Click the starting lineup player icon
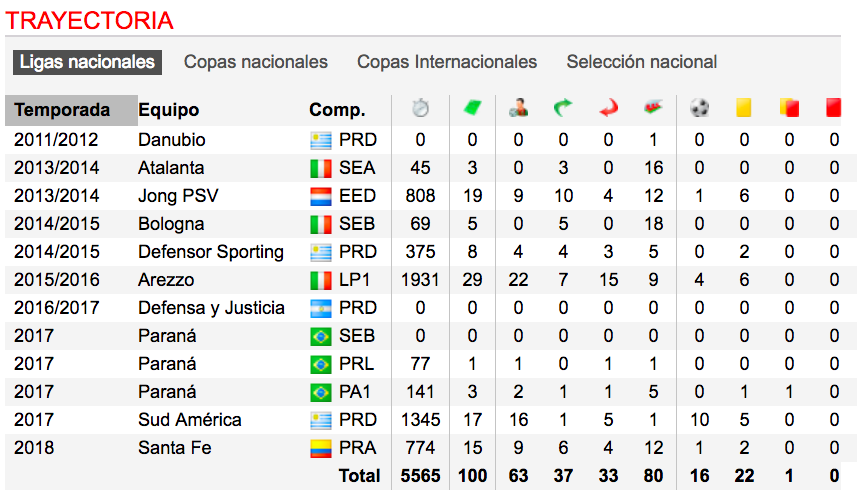 point(518,108)
